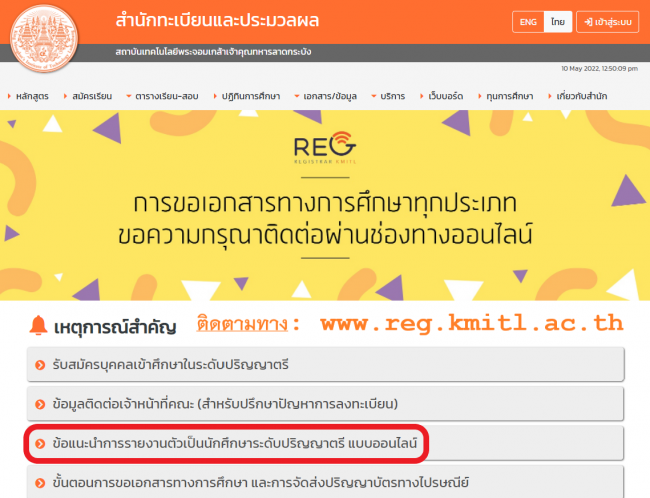The height and width of the screenshot is (498, 650).
Task: Click arrow icon on ข้อมูลติดต่อเจ้าหน้าที่คณะ item
Action: click(38, 404)
